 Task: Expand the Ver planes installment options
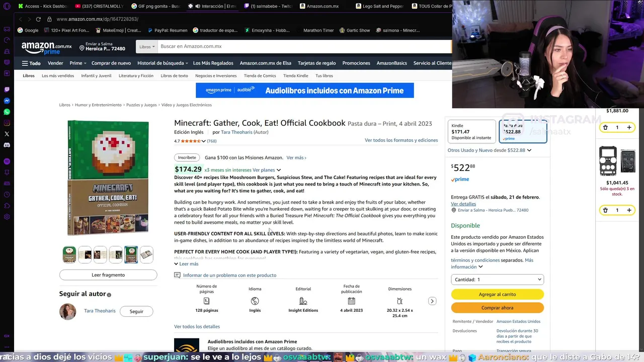[267, 170]
